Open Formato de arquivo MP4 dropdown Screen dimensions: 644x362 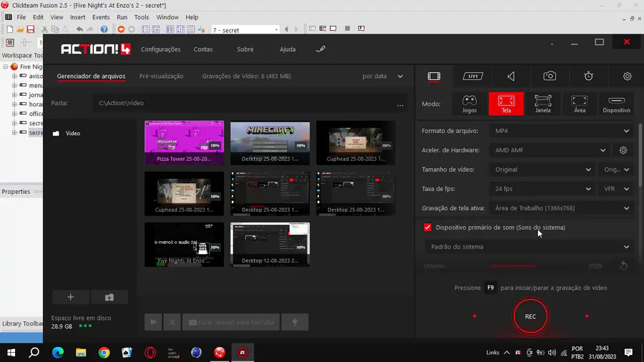point(562,131)
